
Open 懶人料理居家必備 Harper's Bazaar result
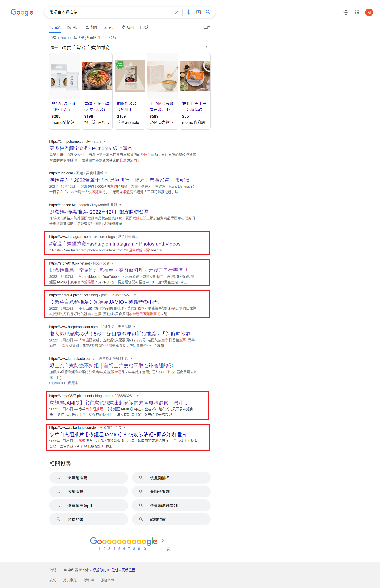[x=120, y=334]
